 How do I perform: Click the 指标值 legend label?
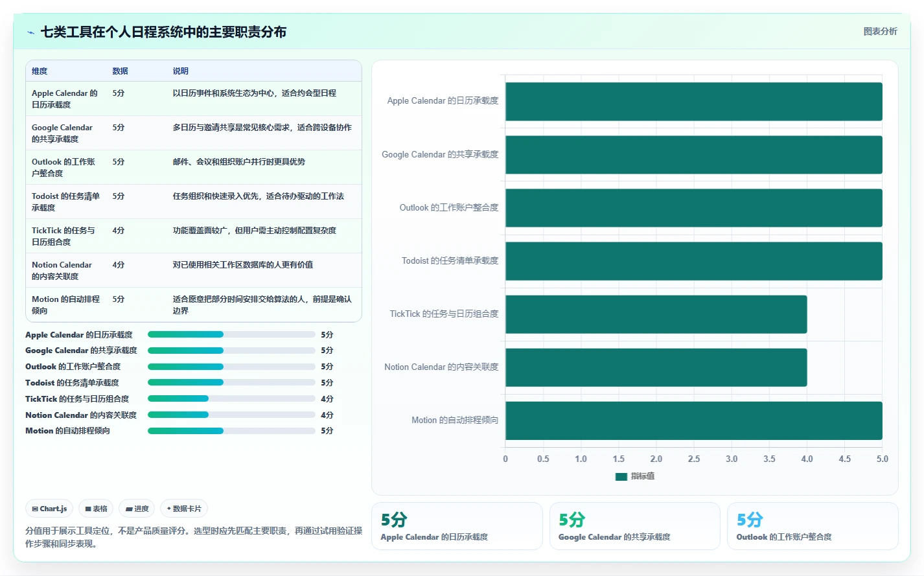[643, 476]
